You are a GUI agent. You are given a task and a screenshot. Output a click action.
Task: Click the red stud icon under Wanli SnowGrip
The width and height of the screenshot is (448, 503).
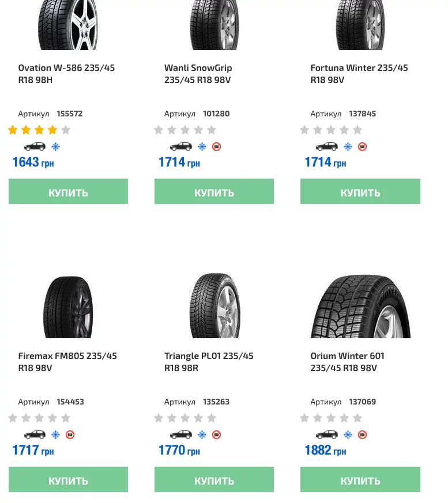click(216, 146)
